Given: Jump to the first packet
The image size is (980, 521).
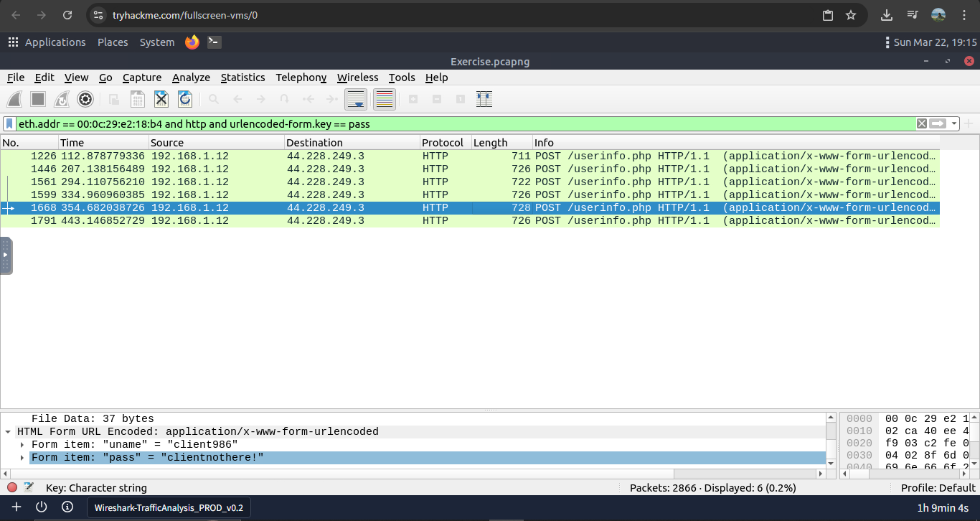Looking at the screenshot, I should click(x=308, y=99).
